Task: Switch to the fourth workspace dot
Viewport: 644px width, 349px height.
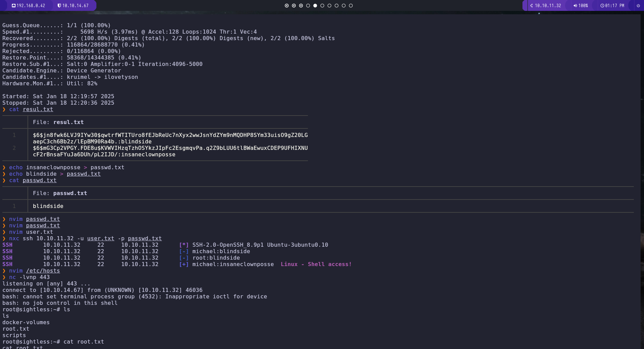Action: pos(308,5)
